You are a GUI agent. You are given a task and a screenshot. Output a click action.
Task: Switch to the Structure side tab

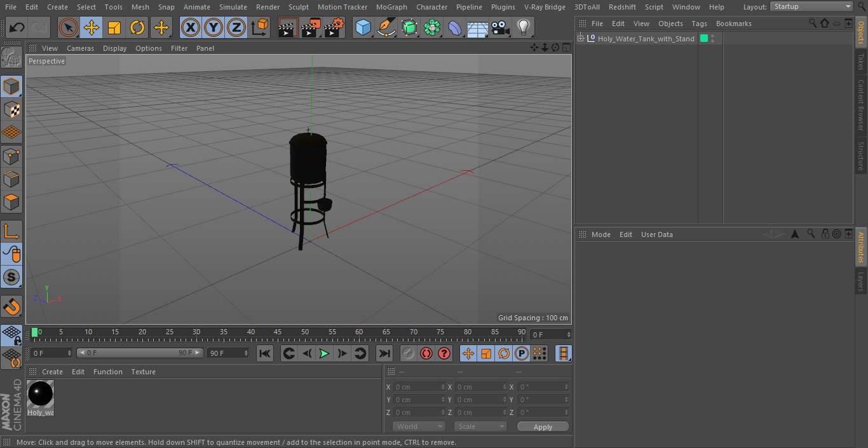pyautogui.click(x=861, y=156)
